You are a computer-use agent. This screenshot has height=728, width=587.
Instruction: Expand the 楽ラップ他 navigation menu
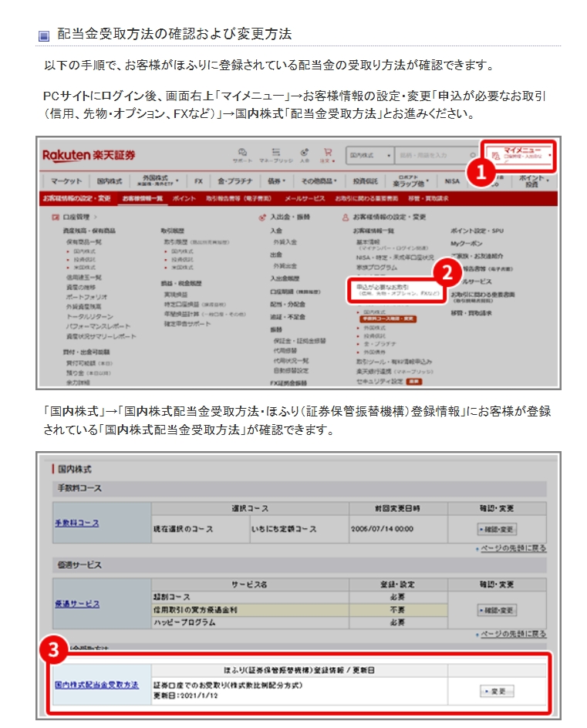pos(410,181)
